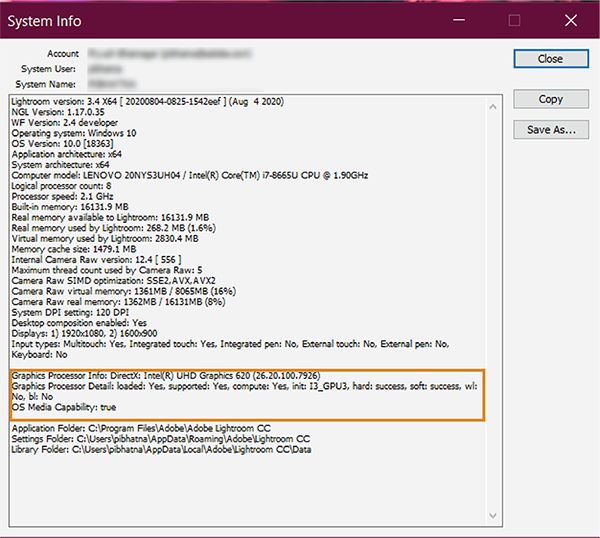The image size is (600, 538).
Task: Click the Keyboard: No line
Action: click(x=39, y=354)
